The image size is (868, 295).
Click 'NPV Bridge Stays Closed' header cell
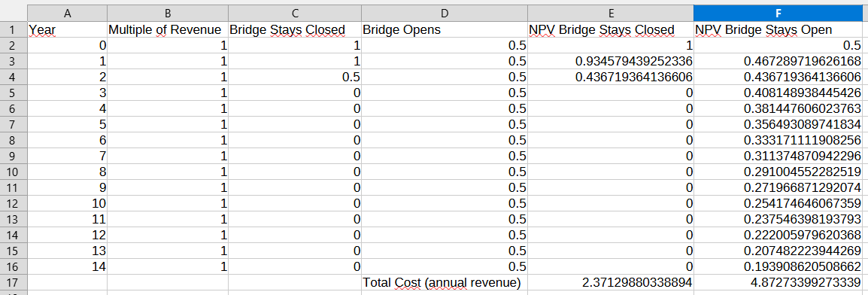pos(611,29)
